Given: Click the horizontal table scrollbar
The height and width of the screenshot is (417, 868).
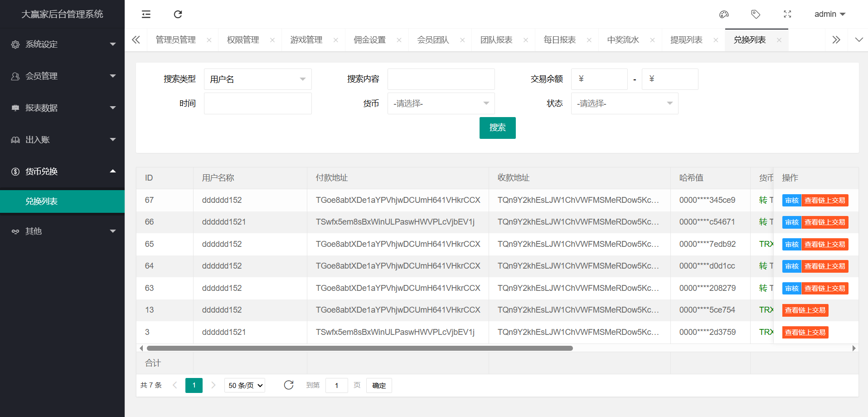Looking at the screenshot, I should click(x=359, y=348).
